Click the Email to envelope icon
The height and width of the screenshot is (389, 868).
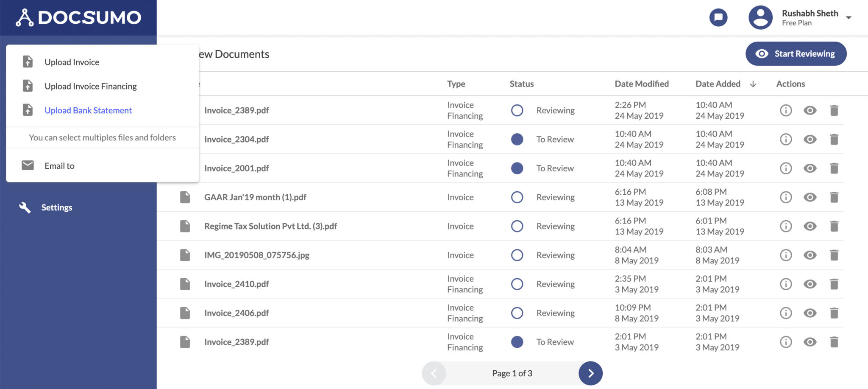point(27,165)
